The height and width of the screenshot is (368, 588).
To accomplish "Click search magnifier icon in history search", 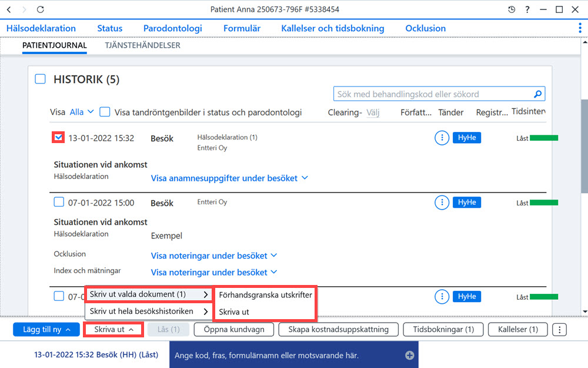I will (x=538, y=94).
